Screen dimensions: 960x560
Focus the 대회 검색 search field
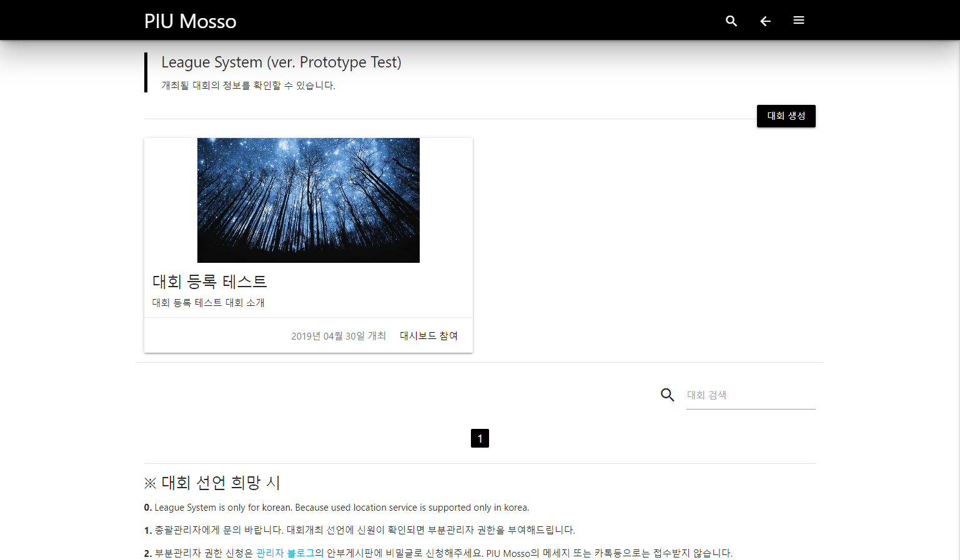point(751,395)
